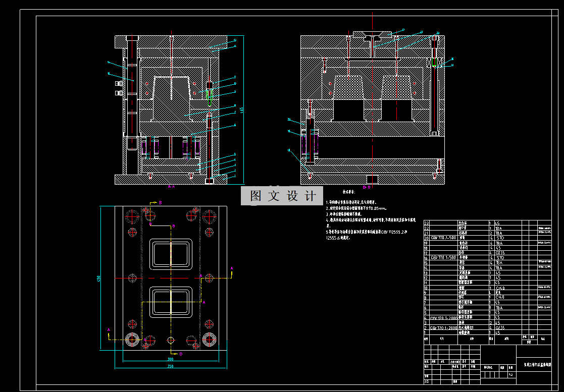The width and height of the screenshot is (564, 392).
Task: Click 'TBA' material in parts row 22
Action: point(498,228)
